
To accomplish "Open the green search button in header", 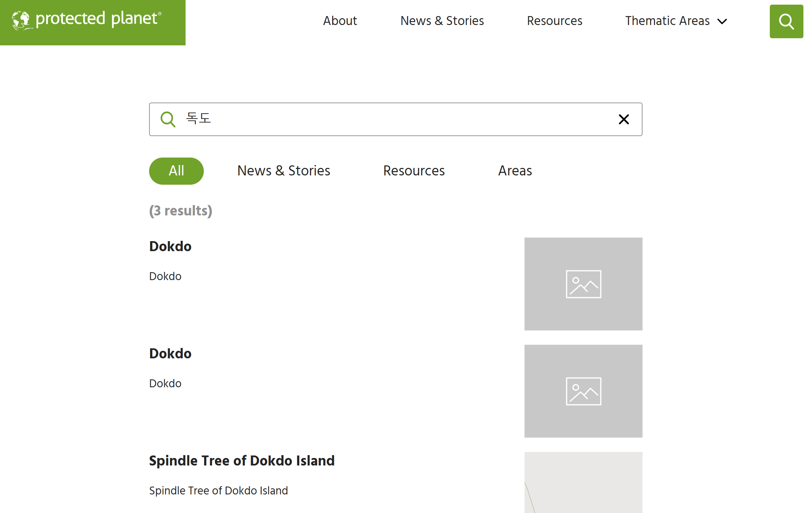I will (x=786, y=21).
